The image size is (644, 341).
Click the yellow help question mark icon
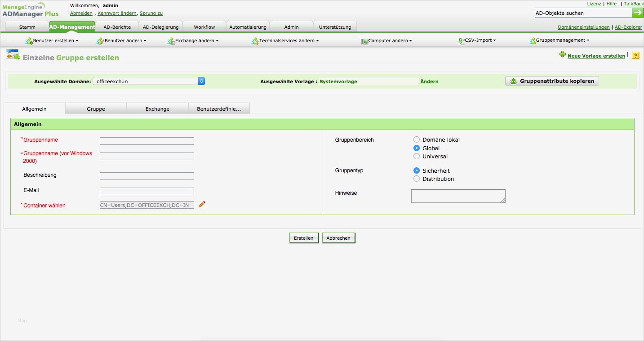(635, 56)
